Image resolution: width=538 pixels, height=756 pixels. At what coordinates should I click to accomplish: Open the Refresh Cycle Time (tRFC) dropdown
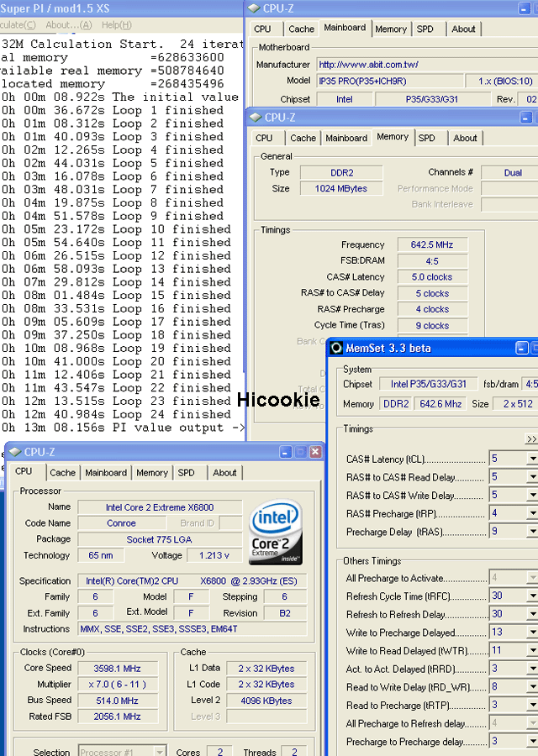(x=532, y=596)
